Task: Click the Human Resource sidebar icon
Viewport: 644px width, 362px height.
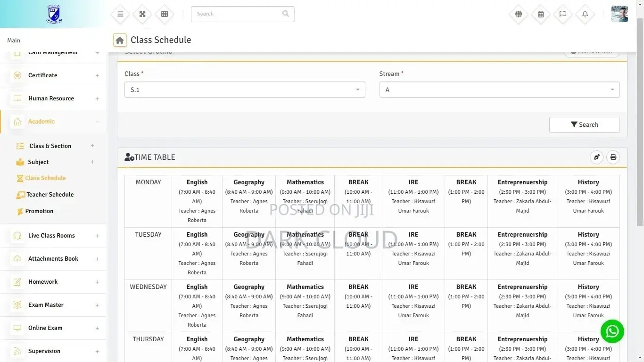Action: pyautogui.click(x=17, y=99)
